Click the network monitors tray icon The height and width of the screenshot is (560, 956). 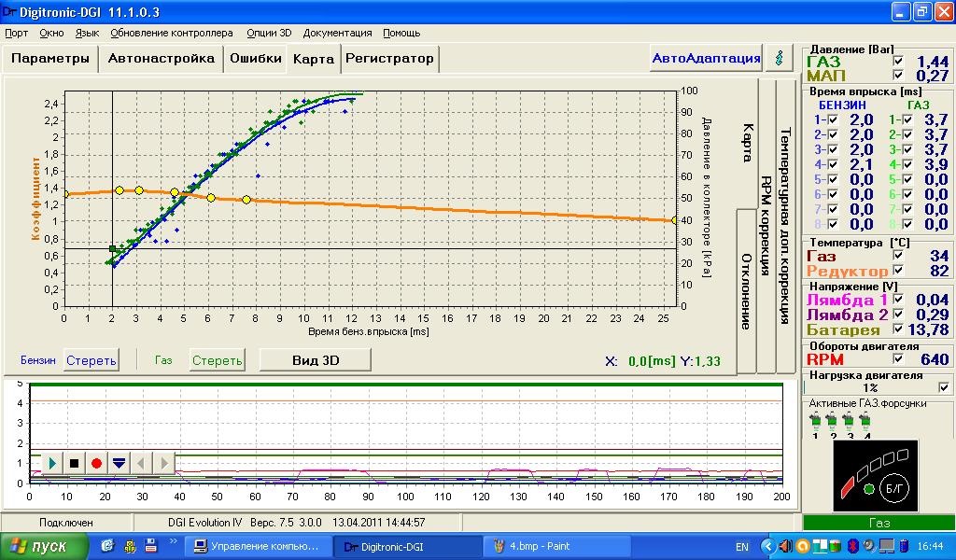(x=887, y=546)
